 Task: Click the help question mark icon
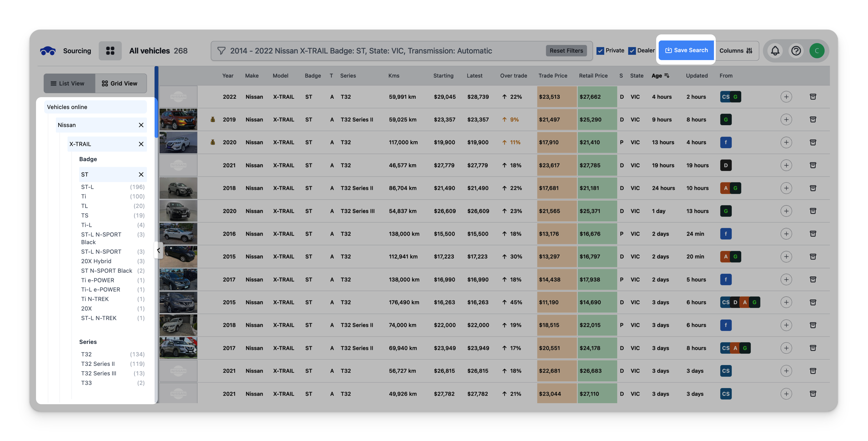tap(796, 51)
